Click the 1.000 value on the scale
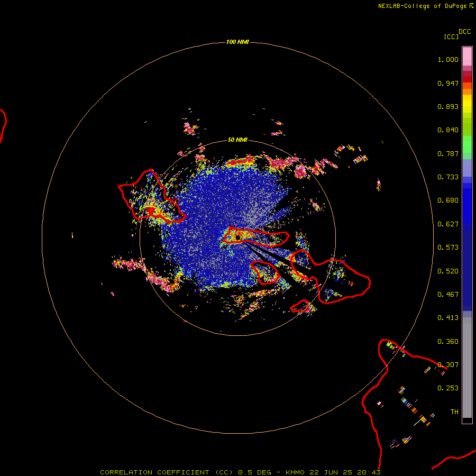 click(x=448, y=59)
